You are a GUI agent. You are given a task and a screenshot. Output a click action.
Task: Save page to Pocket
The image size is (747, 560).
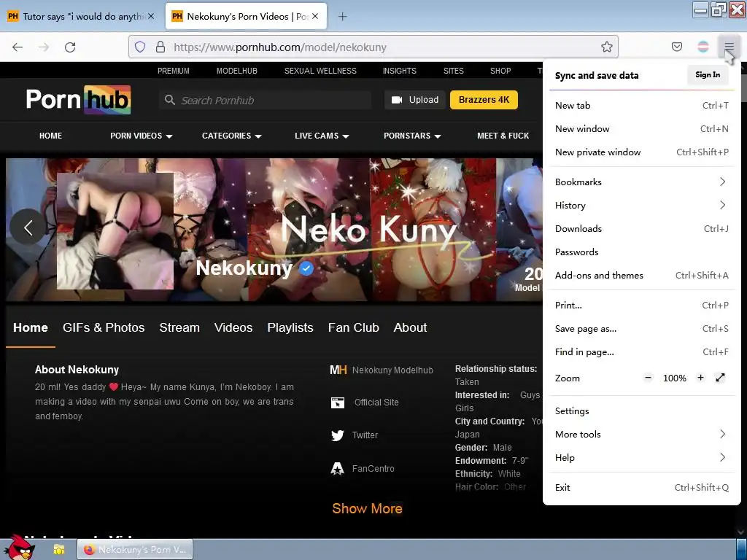coord(676,47)
